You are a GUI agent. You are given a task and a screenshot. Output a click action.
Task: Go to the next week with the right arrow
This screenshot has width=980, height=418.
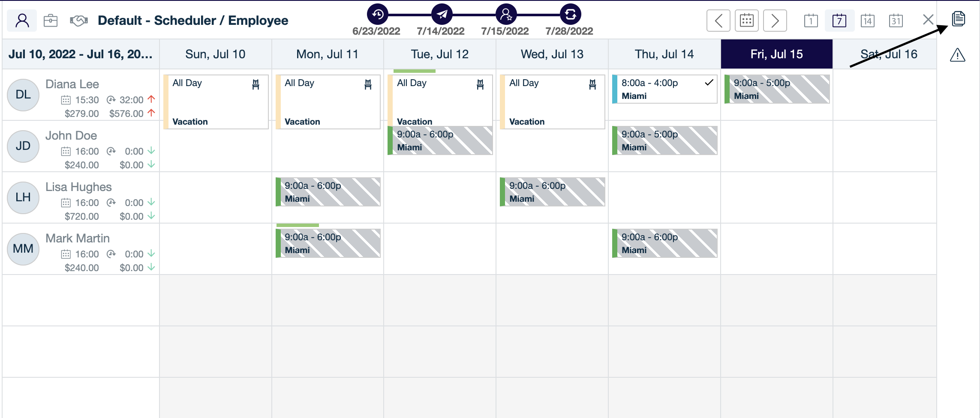[774, 20]
